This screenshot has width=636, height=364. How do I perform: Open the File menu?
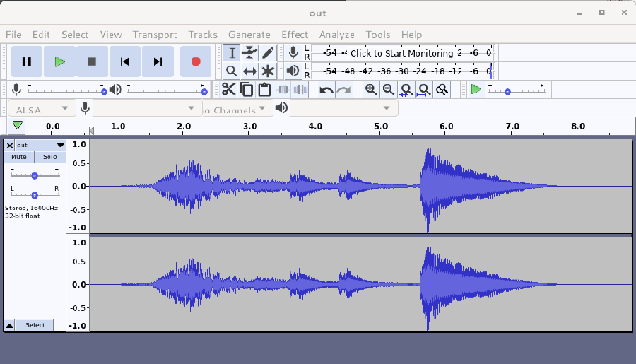[x=14, y=35]
